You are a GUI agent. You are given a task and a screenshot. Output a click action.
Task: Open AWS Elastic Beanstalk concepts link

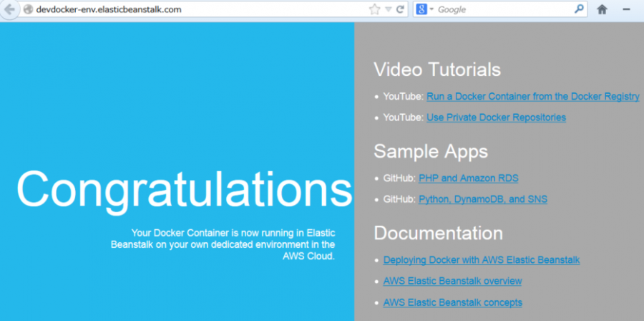click(453, 303)
